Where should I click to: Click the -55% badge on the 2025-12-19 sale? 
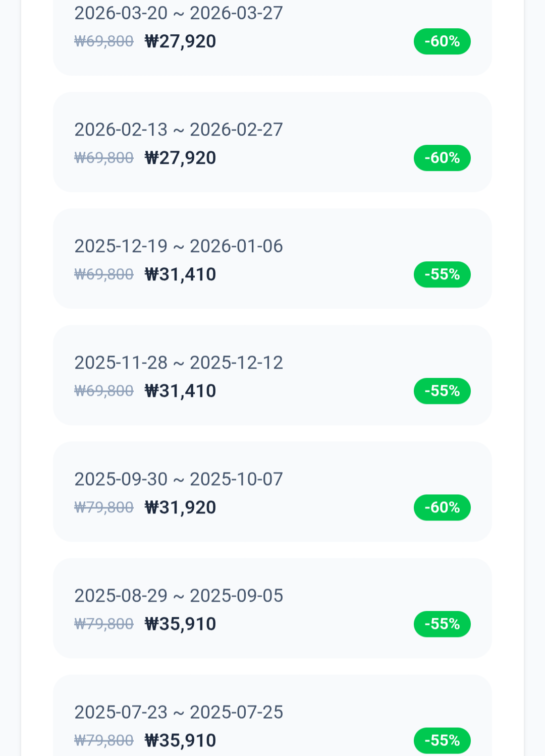coord(442,274)
